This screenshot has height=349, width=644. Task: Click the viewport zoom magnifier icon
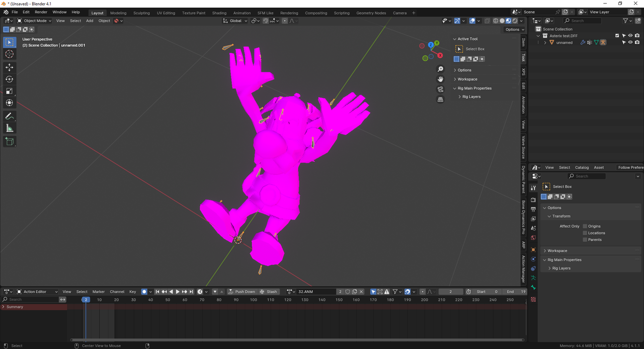[x=440, y=69]
